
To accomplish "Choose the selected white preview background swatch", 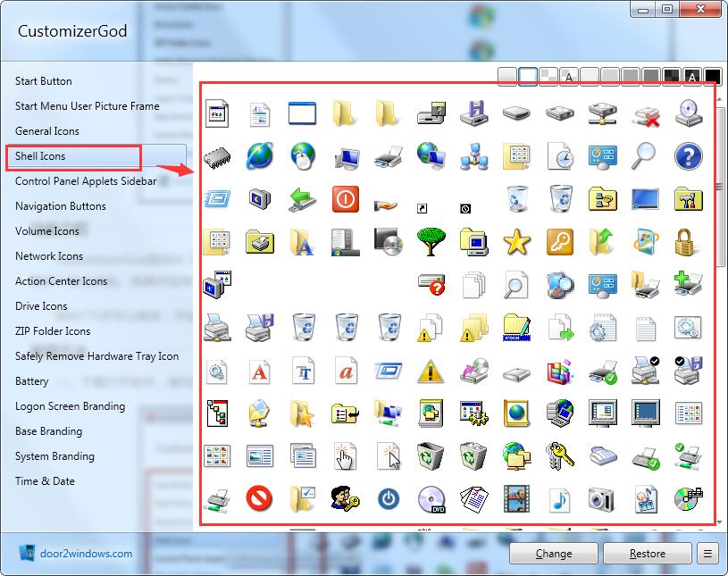I will 528,77.
